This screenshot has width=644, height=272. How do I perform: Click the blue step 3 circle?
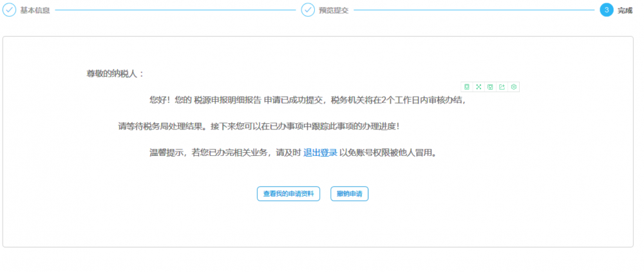(x=606, y=10)
